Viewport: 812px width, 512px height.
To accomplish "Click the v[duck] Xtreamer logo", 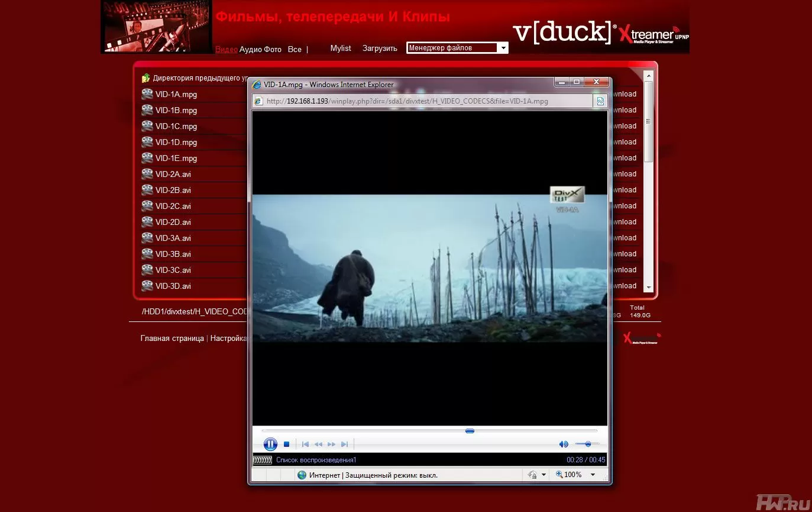I will tap(600, 33).
